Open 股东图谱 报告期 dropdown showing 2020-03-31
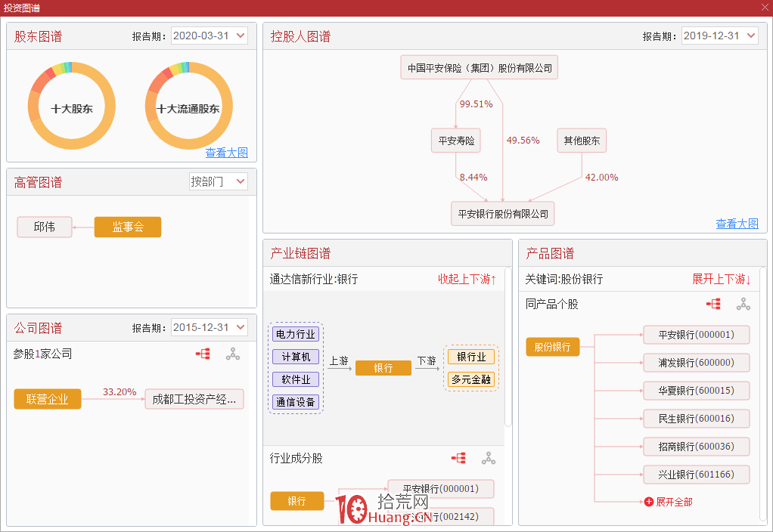The height and width of the screenshot is (532, 773). click(x=209, y=36)
